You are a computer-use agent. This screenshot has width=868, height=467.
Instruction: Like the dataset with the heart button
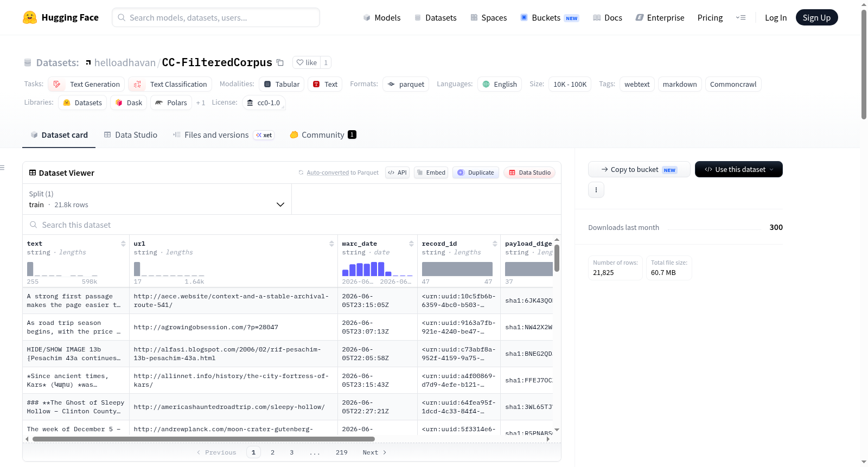coord(307,62)
